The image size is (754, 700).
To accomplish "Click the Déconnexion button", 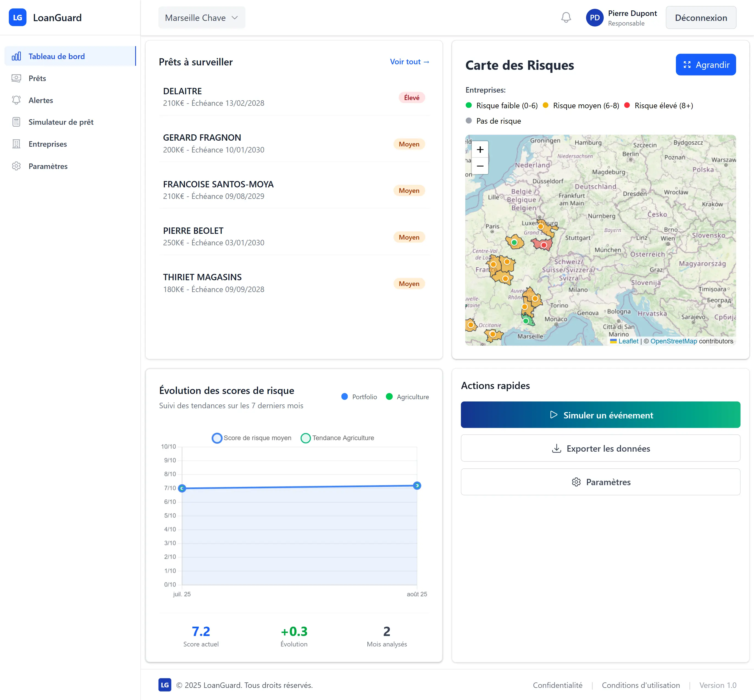I will pos(701,17).
